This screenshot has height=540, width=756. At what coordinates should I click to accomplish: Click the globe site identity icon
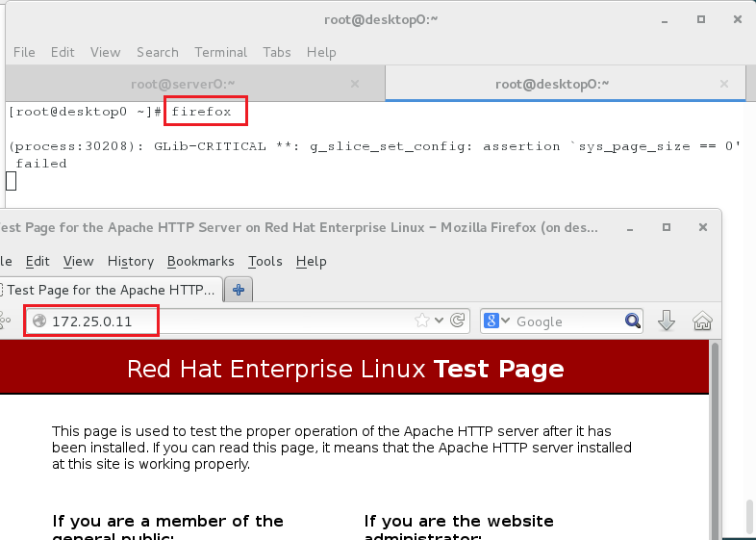(x=39, y=321)
